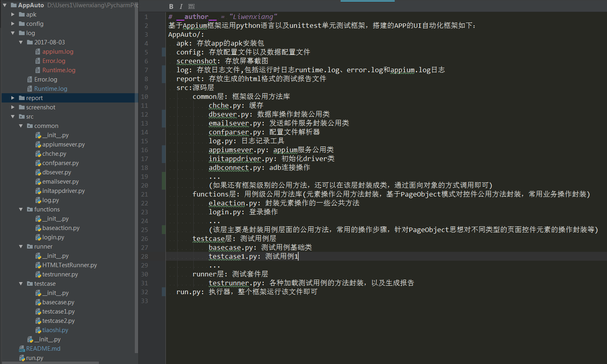Viewport: 607px width, 364px height.
Task: Click confparser.py file icon
Action: (38, 163)
